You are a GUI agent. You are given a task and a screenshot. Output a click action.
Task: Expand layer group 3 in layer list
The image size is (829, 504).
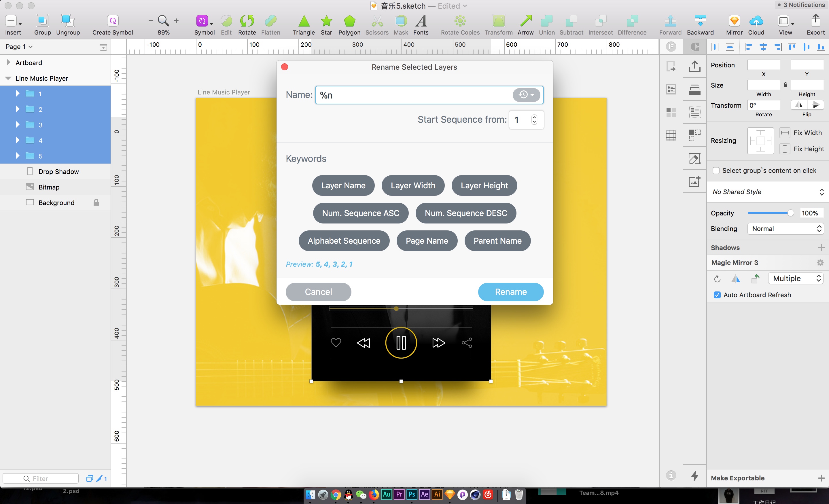(x=18, y=124)
